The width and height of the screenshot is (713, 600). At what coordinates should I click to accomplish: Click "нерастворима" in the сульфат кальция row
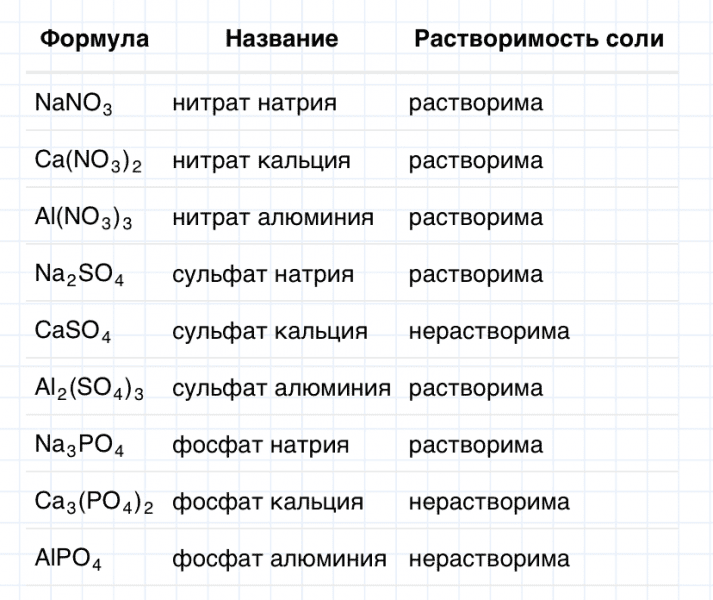click(489, 331)
